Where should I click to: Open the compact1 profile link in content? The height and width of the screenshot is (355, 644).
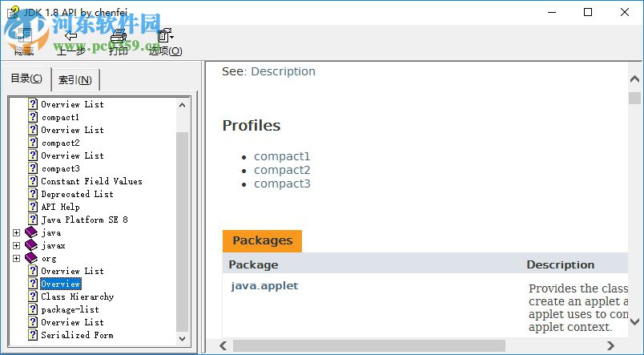pyautogui.click(x=282, y=156)
